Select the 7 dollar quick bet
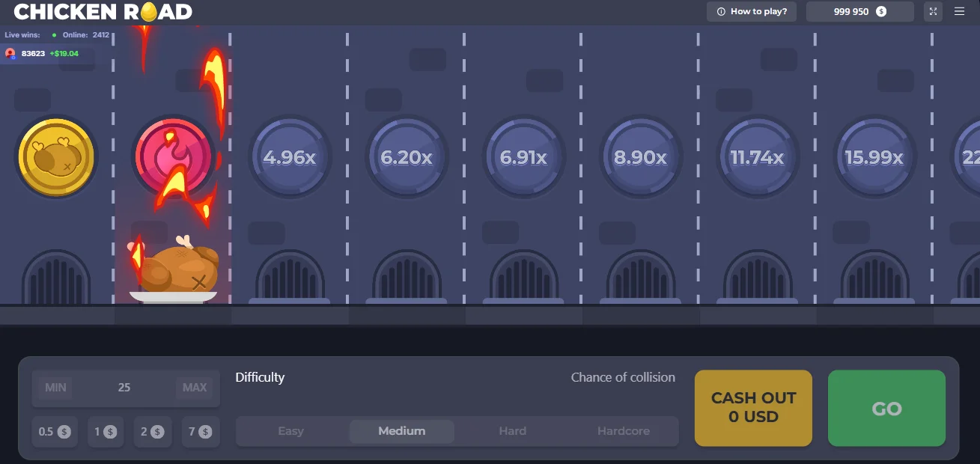This screenshot has height=464, width=980. point(201,432)
